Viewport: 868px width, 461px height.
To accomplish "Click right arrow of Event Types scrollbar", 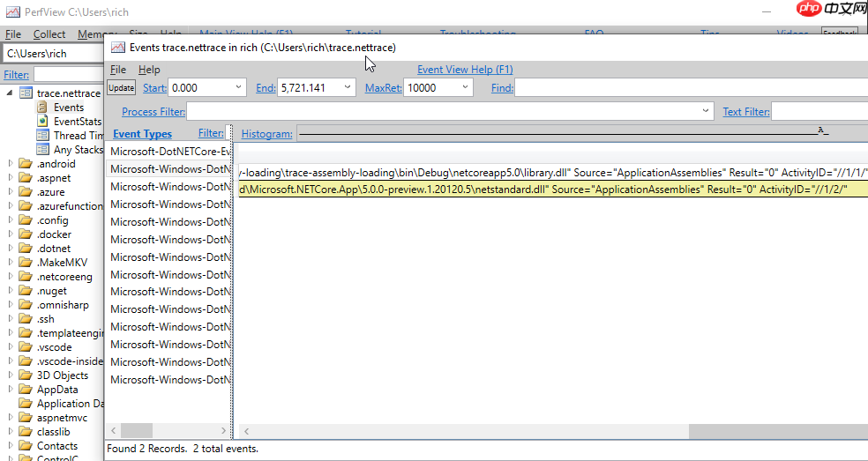I will click(x=224, y=430).
